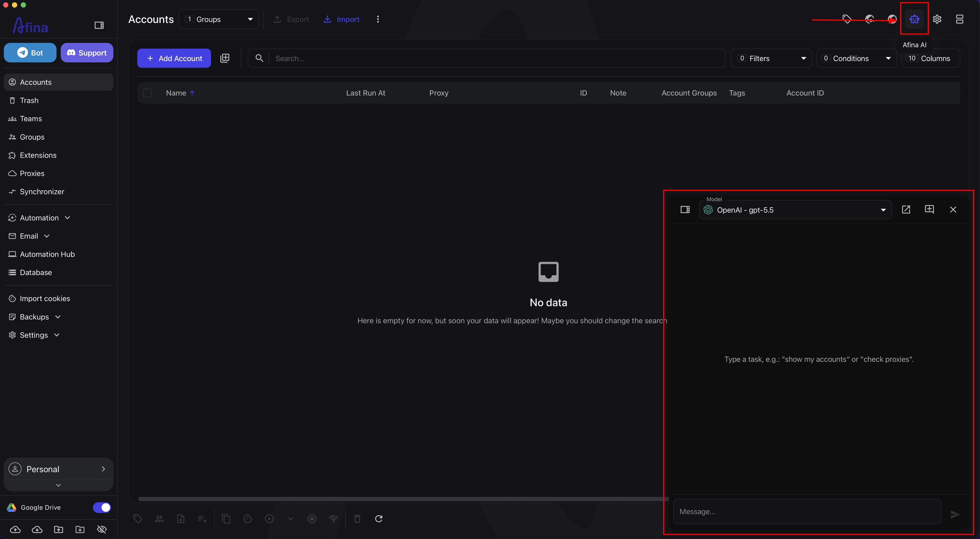Click the horizontal scrollbar under the table
Viewport: 980px width, 539px height.
tap(403, 499)
